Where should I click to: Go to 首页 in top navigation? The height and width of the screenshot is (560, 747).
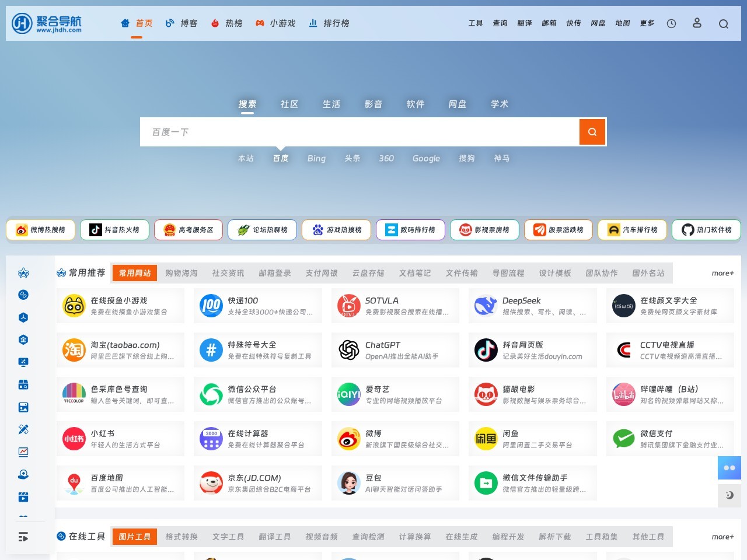tap(137, 23)
